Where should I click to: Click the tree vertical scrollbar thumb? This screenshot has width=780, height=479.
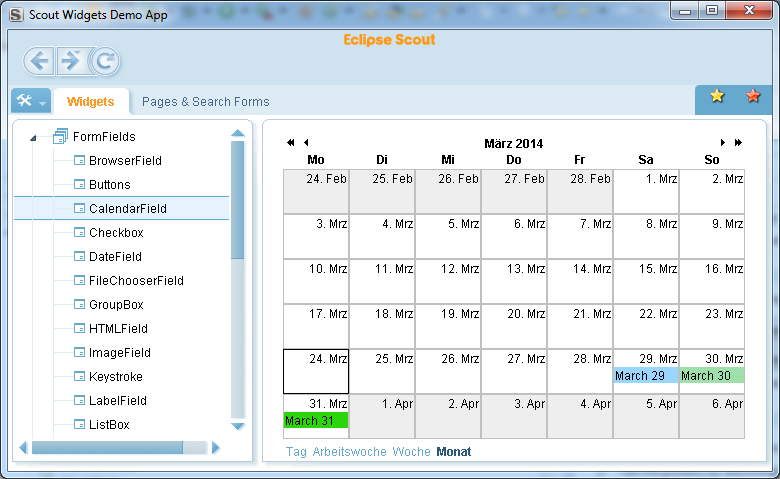238,200
